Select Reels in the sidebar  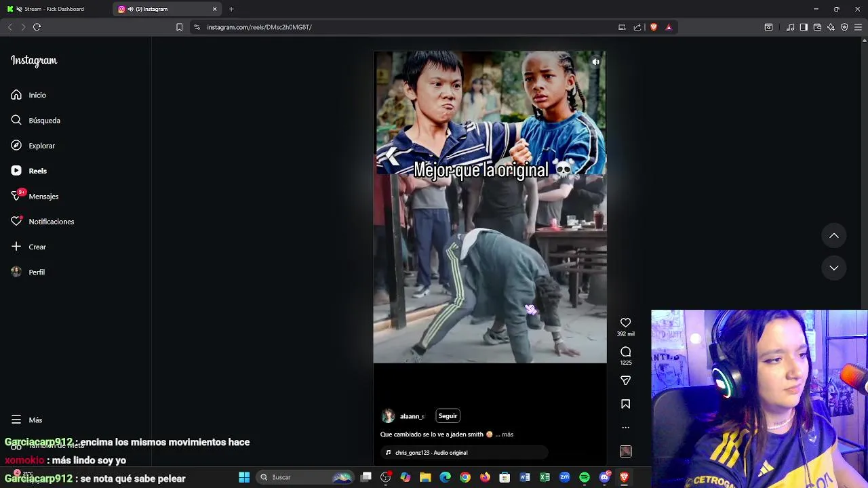(28, 171)
